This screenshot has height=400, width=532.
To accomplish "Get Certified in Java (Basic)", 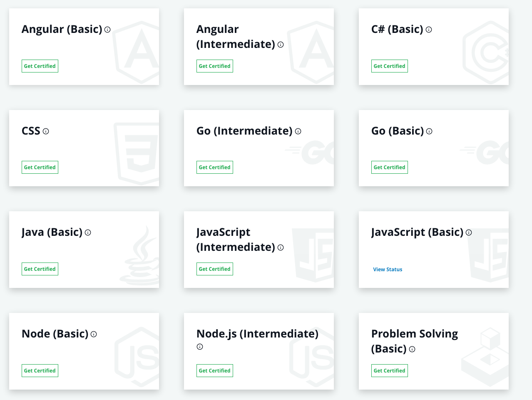I will point(40,269).
